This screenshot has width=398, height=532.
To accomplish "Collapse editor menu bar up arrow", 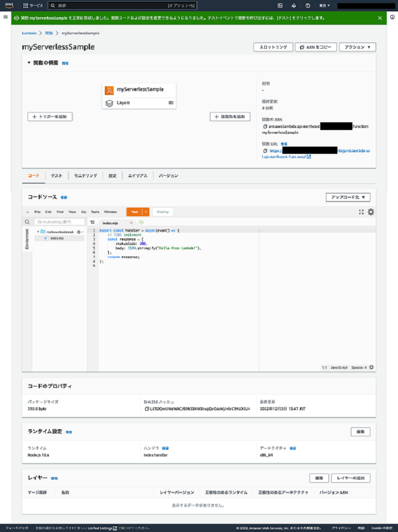I will click(x=27, y=212).
